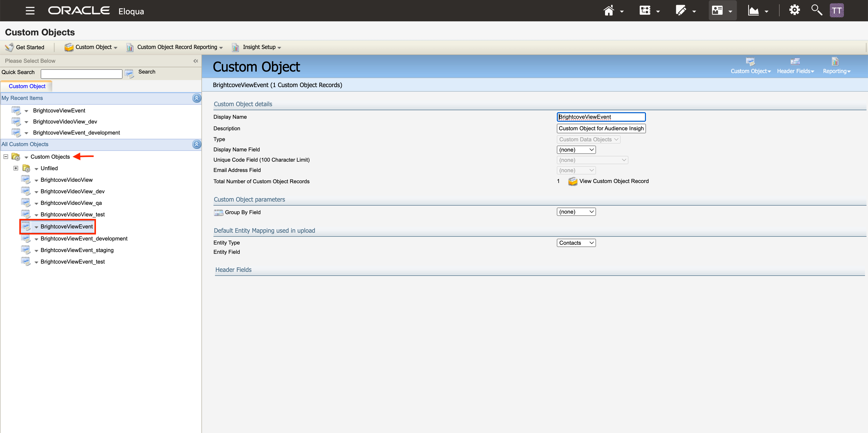Open the Analytics chart icon menu
This screenshot has width=868, height=433.
[753, 11]
